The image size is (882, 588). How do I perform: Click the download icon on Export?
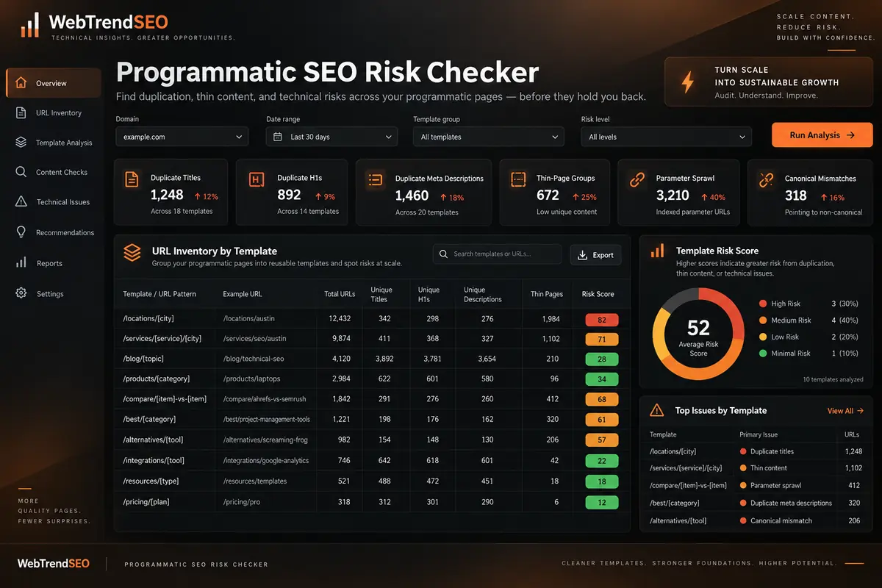tap(583, 255)
